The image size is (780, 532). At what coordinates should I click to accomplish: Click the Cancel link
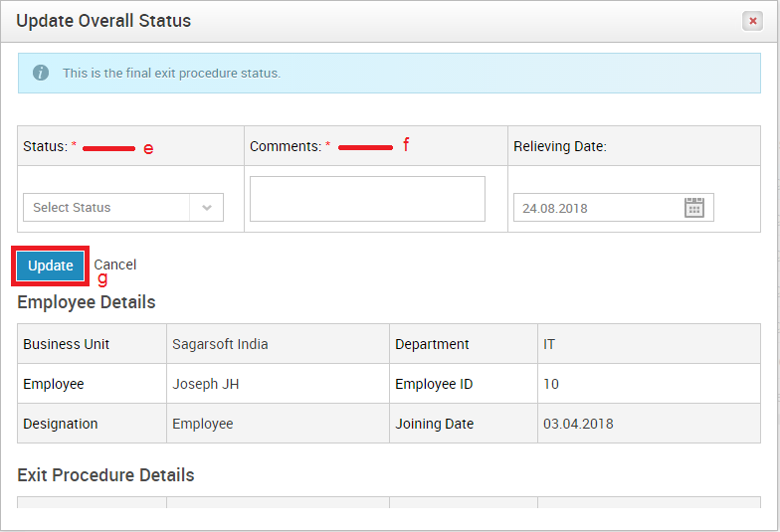coord(115,265)
